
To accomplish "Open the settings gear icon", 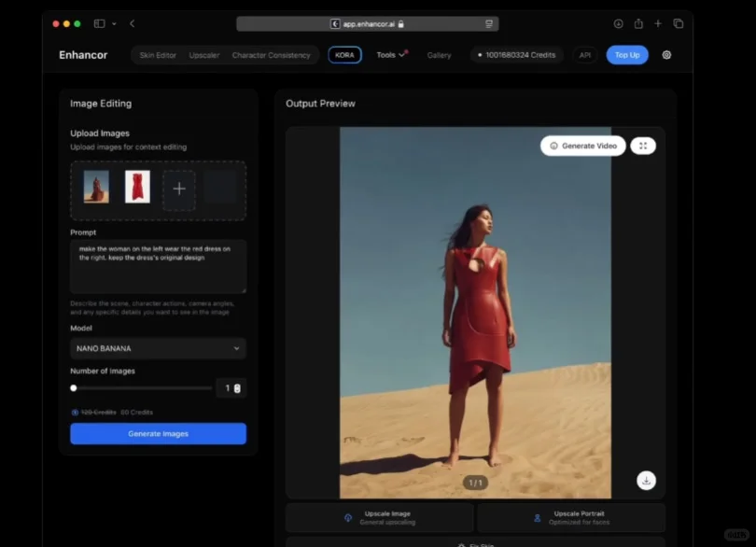I will click(x=666, y=55).
